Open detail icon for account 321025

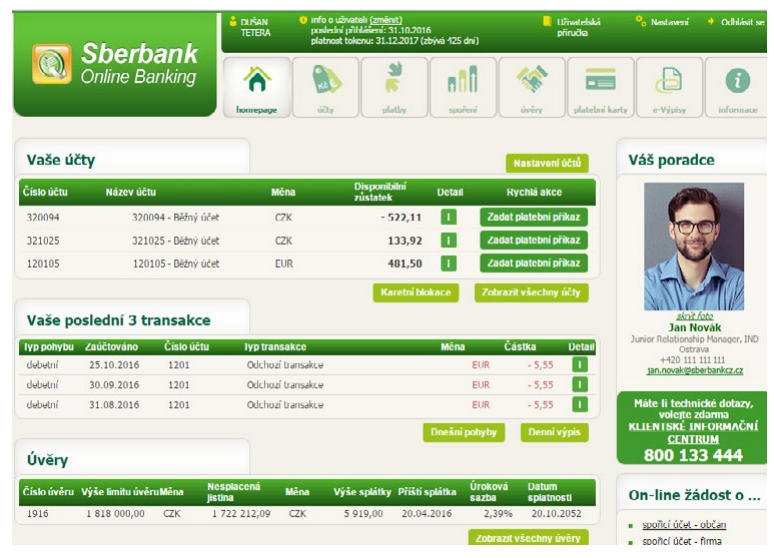[x=448, y=240]
